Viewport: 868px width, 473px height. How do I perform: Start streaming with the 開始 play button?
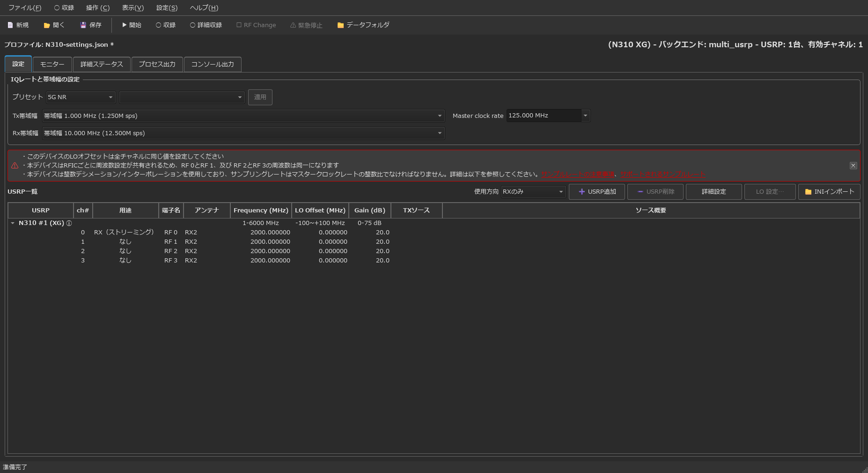click(131, 25)
